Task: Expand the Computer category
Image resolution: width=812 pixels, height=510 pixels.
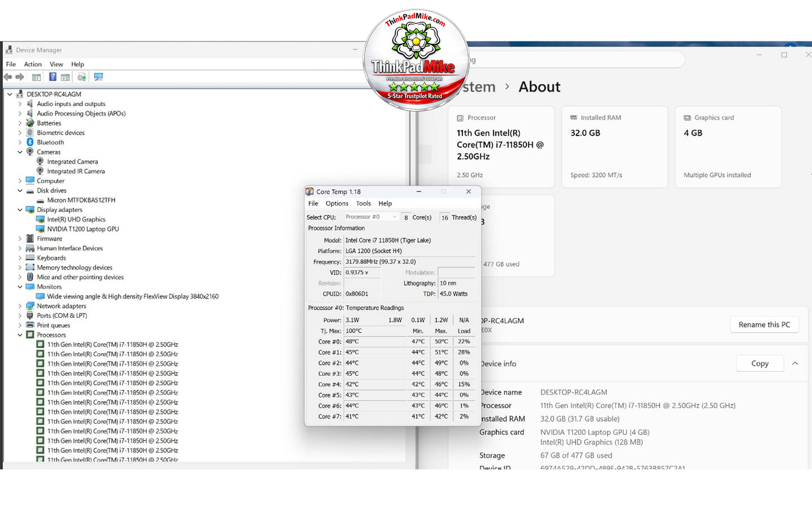Action: click(20, 181)
